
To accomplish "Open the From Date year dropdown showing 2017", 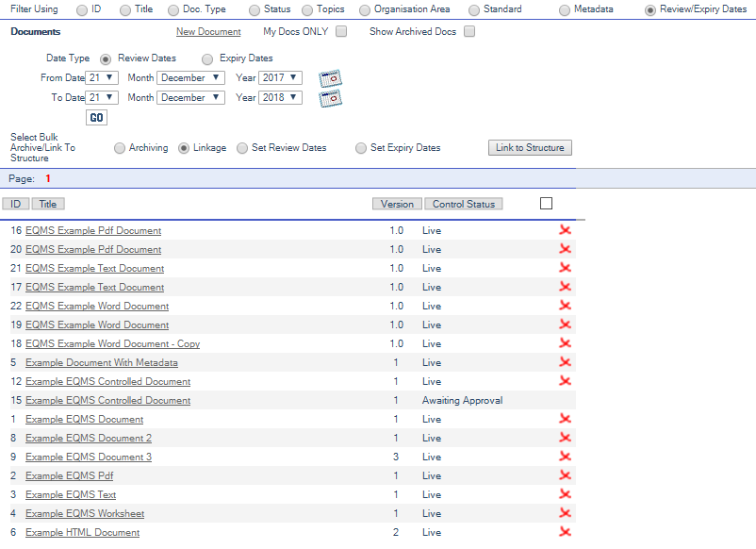I will pos(280,77).
